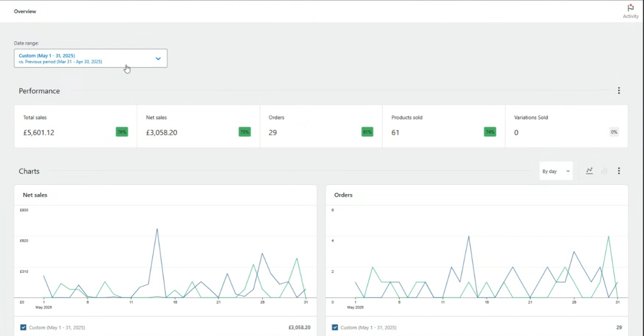Click the Orders chart title
The width and height of the screenshot is (644, 336).
[343, 195]
